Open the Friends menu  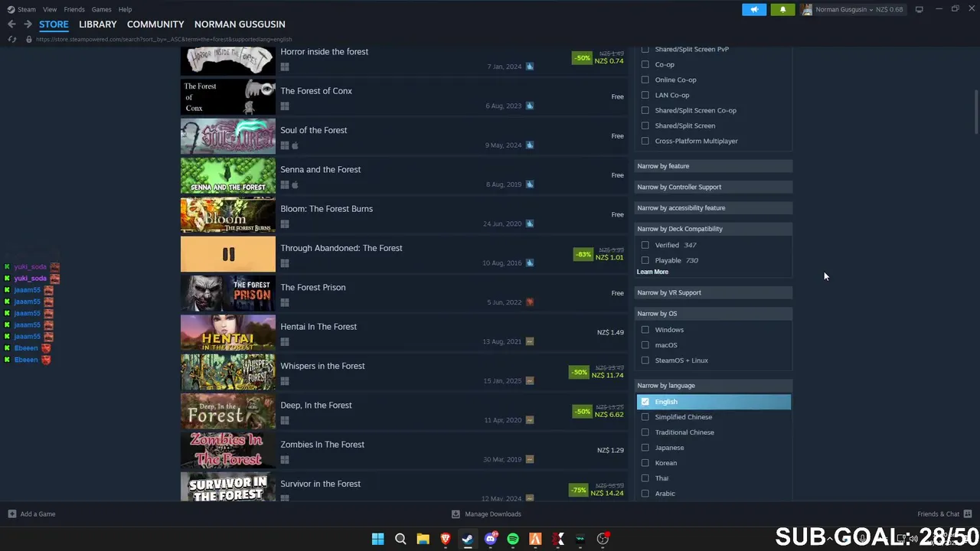(x=74, y=9)
